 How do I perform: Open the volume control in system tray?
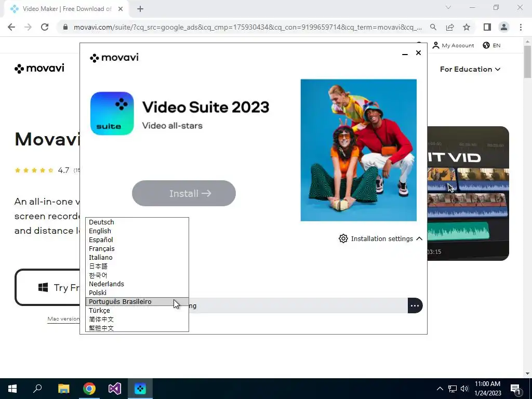coord(464,389)
